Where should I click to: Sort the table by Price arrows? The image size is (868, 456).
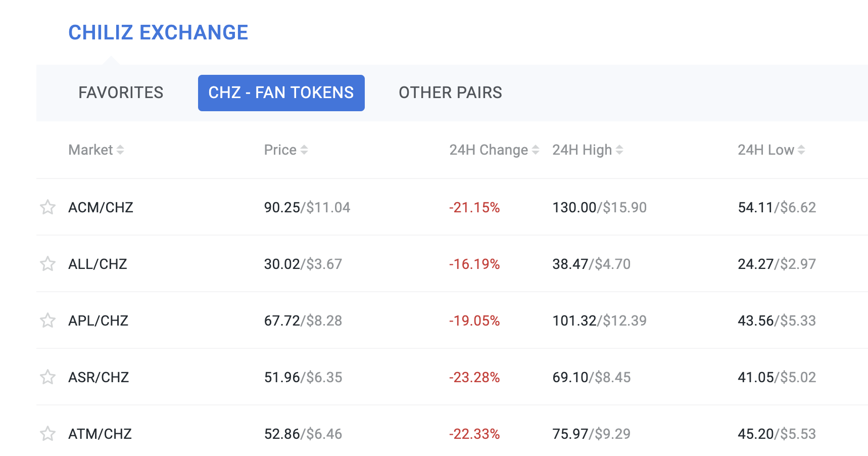(304, 150)
